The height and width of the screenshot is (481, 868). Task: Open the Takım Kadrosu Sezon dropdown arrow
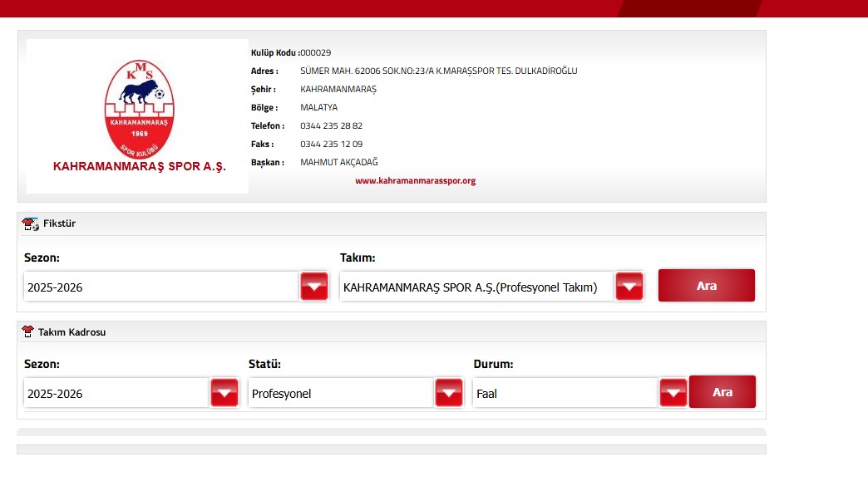click(224, 393)
